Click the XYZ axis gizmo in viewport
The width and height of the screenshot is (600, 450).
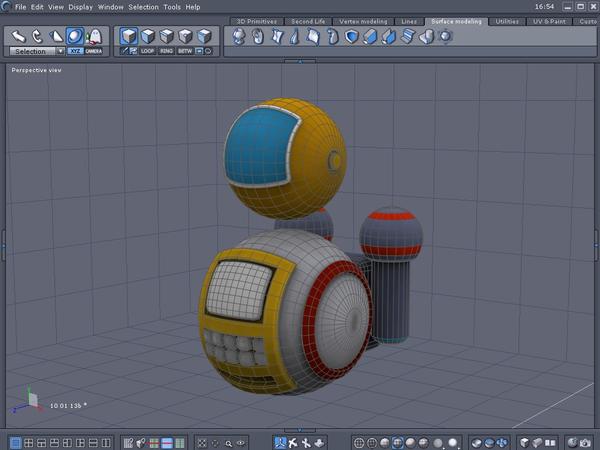coord(27,401)
